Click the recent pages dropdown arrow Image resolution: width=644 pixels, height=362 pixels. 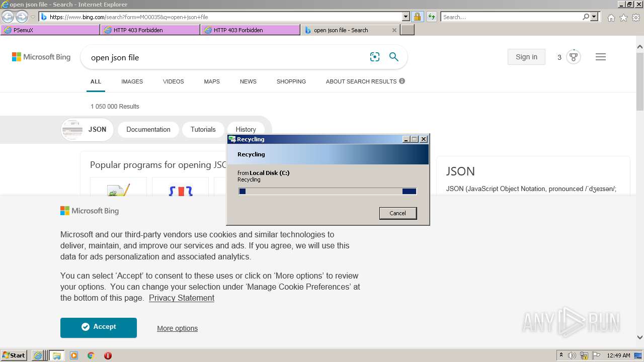click(x=33, y=17)
